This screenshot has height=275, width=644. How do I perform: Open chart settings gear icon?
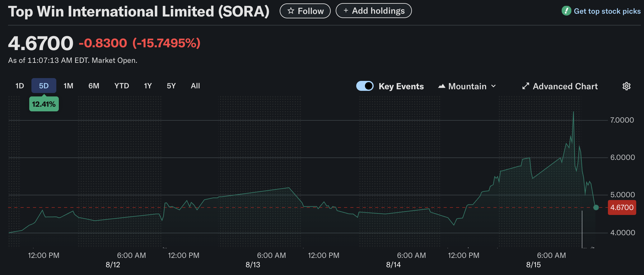click(x=626, y=86)
